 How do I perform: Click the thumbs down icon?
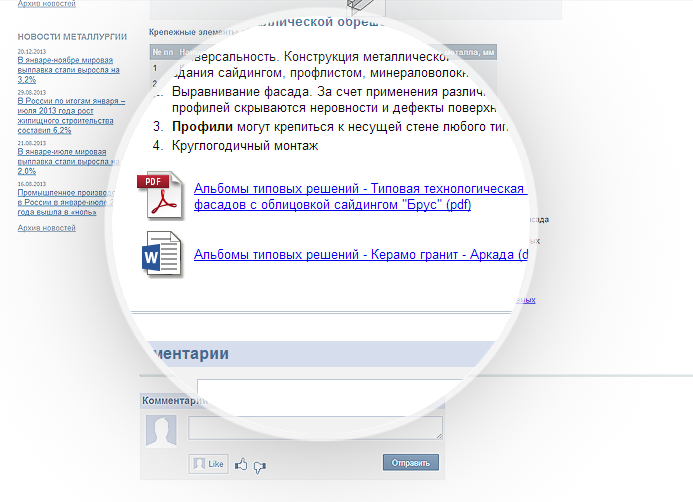[260, 467]
